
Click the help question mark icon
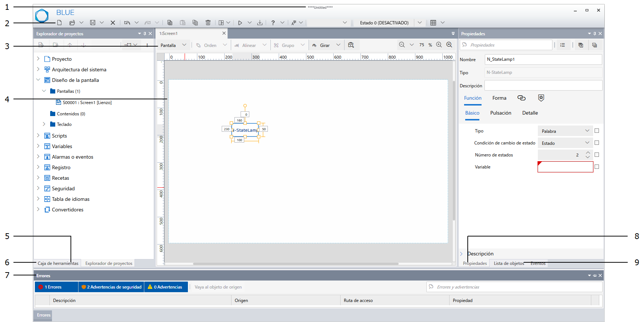point(273,23)
